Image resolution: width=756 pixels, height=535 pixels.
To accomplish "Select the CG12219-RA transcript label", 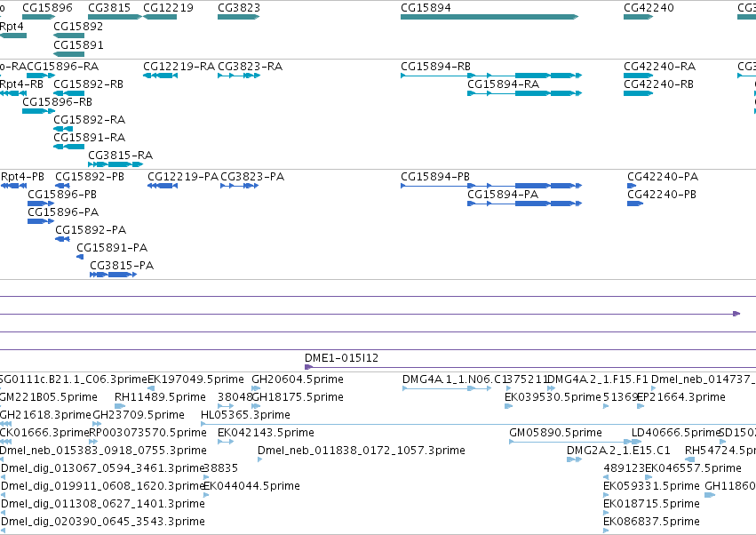I will (x=179, y=66).
